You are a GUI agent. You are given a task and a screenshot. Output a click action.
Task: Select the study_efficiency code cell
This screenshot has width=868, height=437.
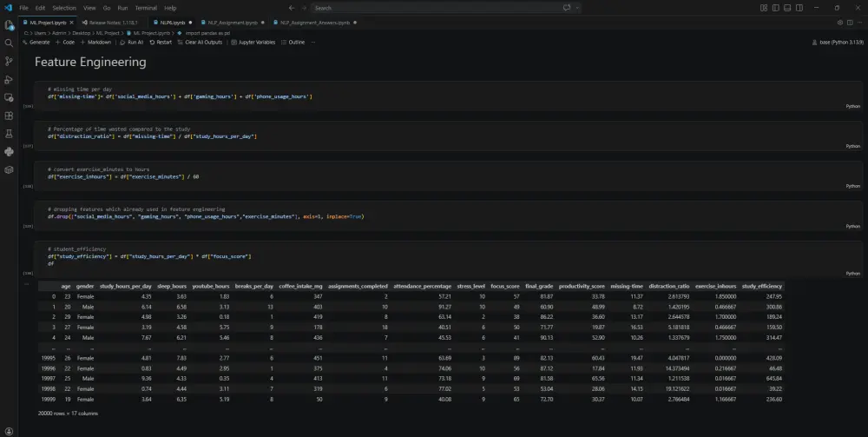pyautogui.click(x=448, y=259)
